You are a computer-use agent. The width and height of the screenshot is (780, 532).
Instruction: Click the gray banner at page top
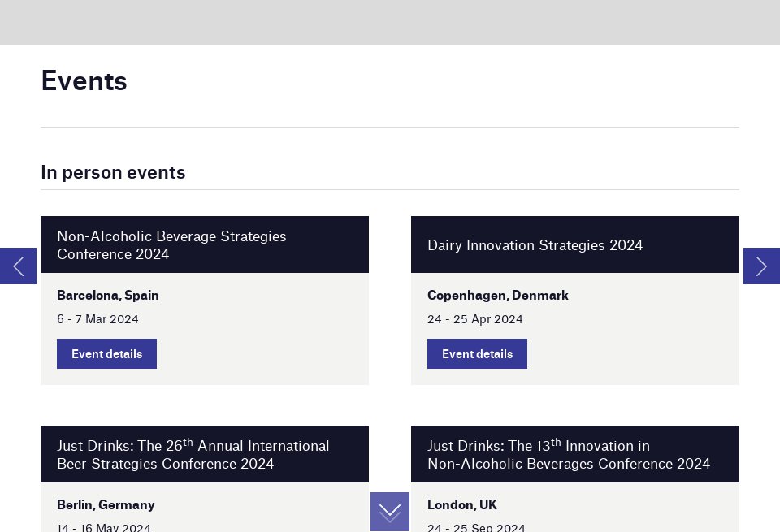click(390, 22)
